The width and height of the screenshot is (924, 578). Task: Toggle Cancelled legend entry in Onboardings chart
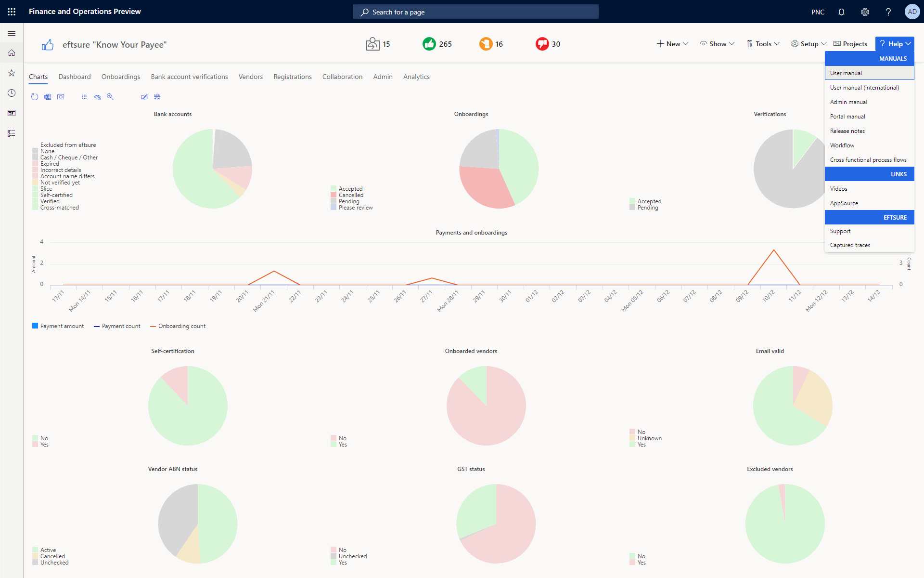point(347,195)
